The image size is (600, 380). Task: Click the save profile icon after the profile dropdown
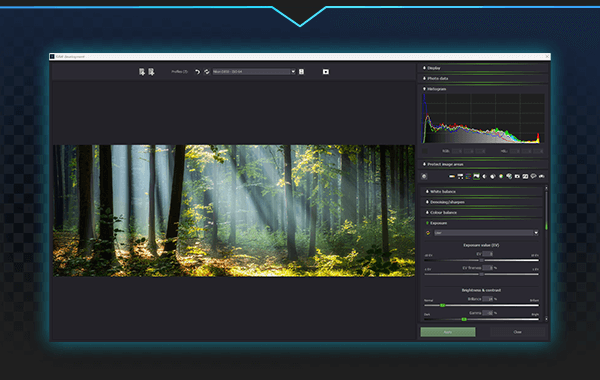[302, 72]
